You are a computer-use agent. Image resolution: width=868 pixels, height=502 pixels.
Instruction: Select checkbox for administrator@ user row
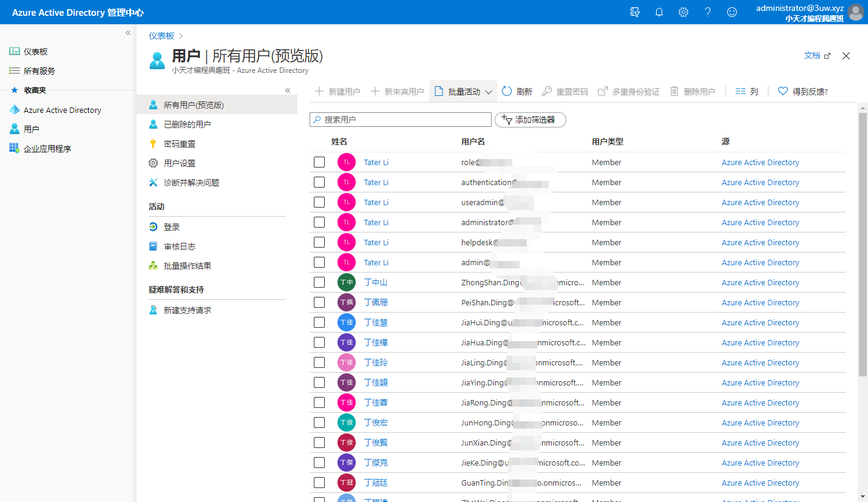click(319, 222)
